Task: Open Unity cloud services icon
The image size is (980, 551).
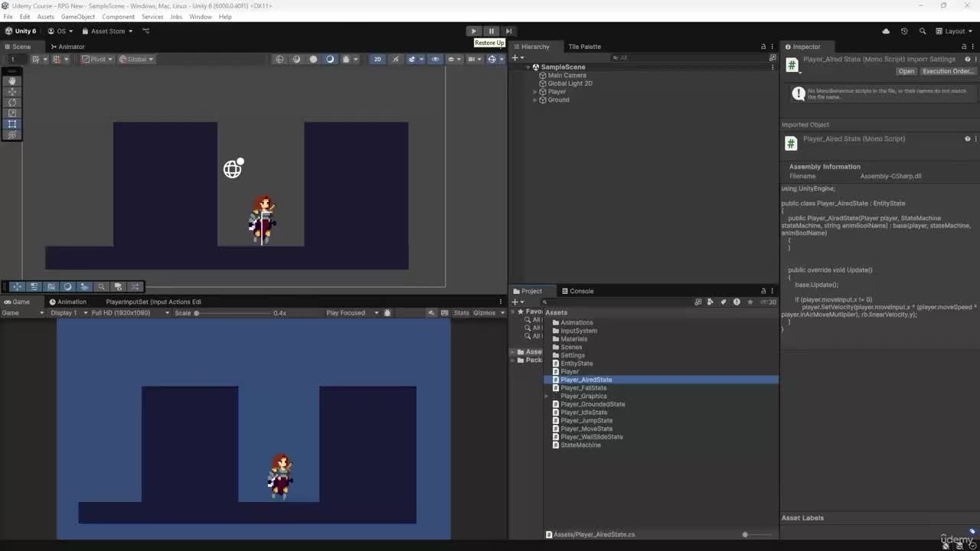Action: click(x=886, y=31)
